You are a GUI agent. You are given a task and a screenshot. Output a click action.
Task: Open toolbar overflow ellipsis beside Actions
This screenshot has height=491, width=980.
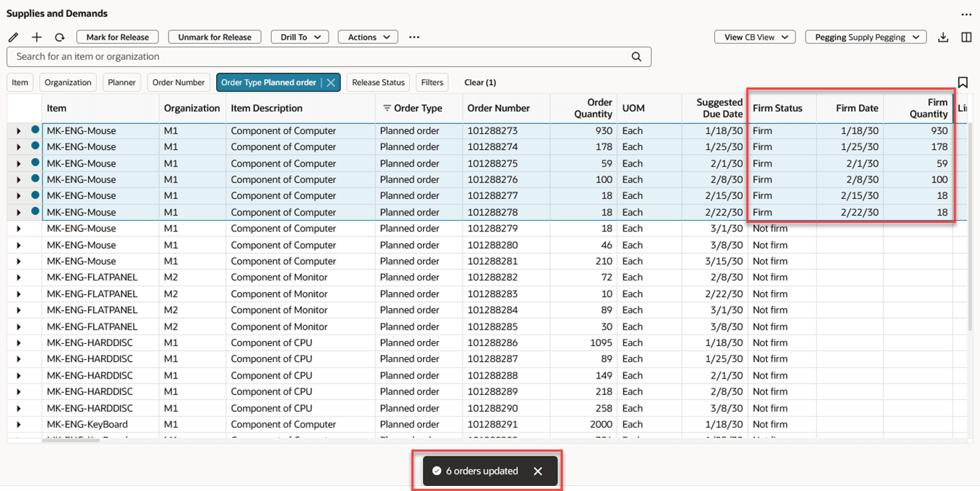point(414,37)
